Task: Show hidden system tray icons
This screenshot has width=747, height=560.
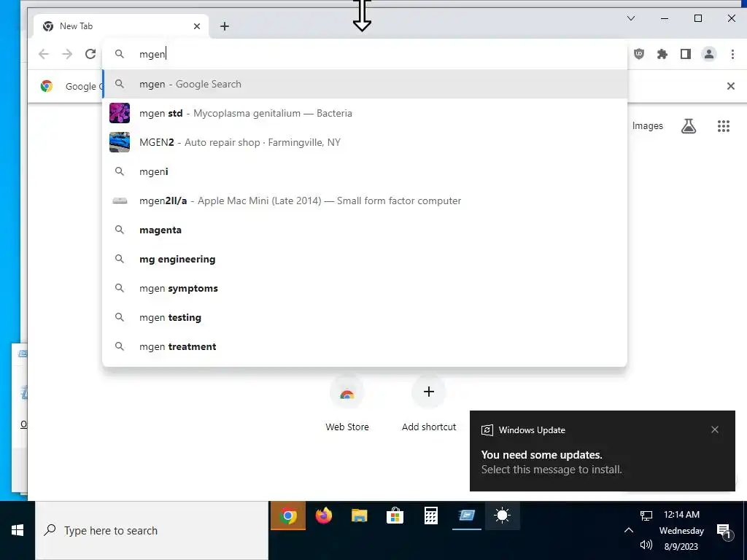Action: point(628,531)
